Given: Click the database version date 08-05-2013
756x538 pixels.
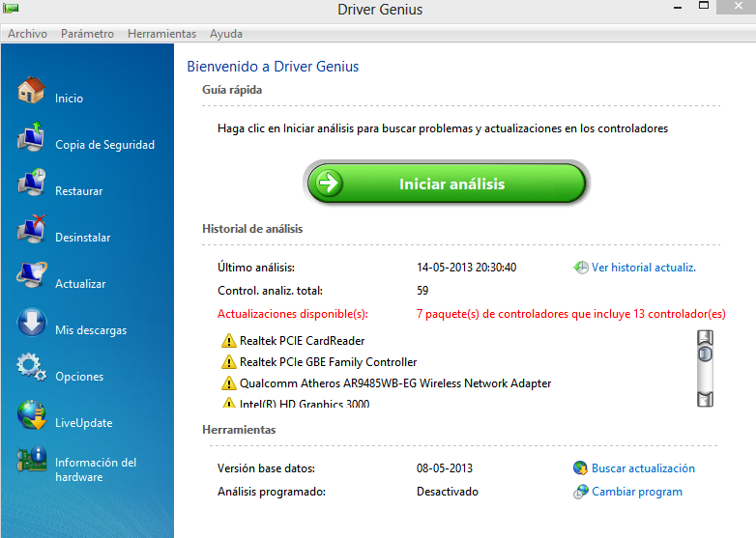Looking at the screenshot, I should pyautogui.click(x=445, y=468).
